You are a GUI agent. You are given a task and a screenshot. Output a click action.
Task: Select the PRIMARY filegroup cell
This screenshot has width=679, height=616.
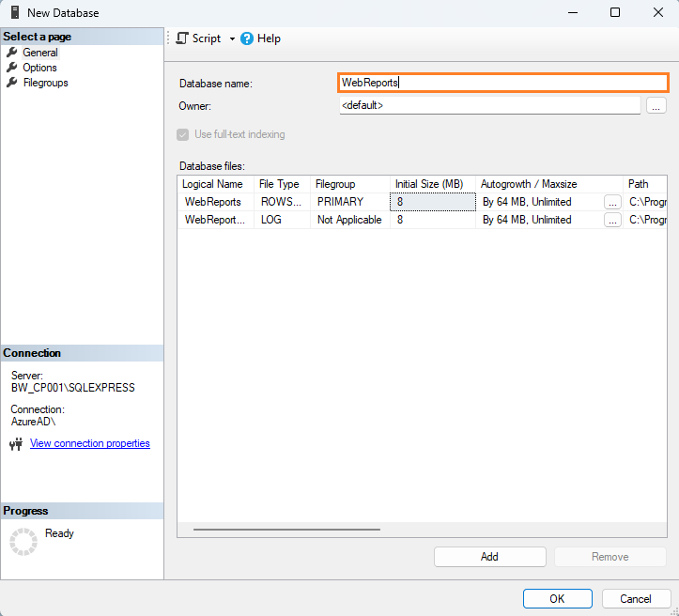pos(350,202)
